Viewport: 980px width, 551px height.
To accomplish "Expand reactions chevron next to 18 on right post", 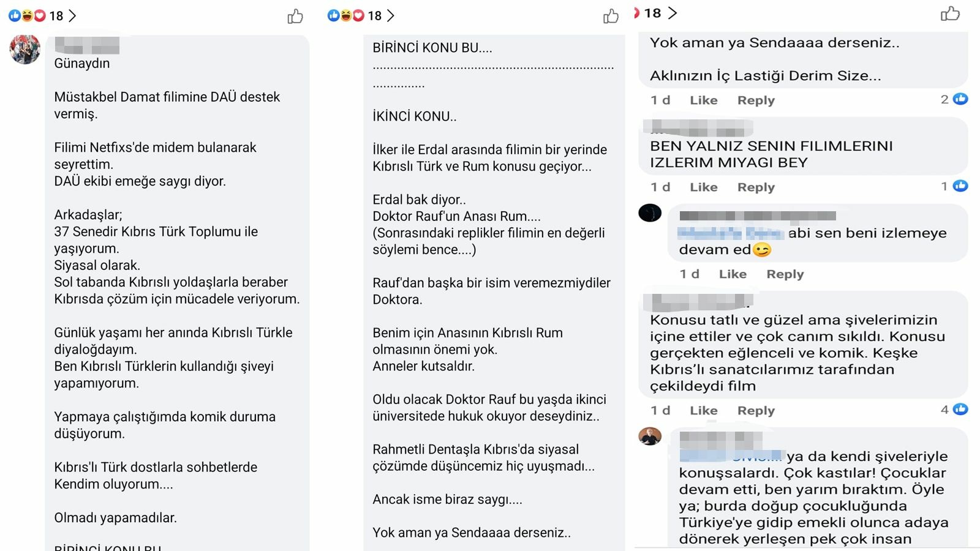I will (x=673, y=13).
